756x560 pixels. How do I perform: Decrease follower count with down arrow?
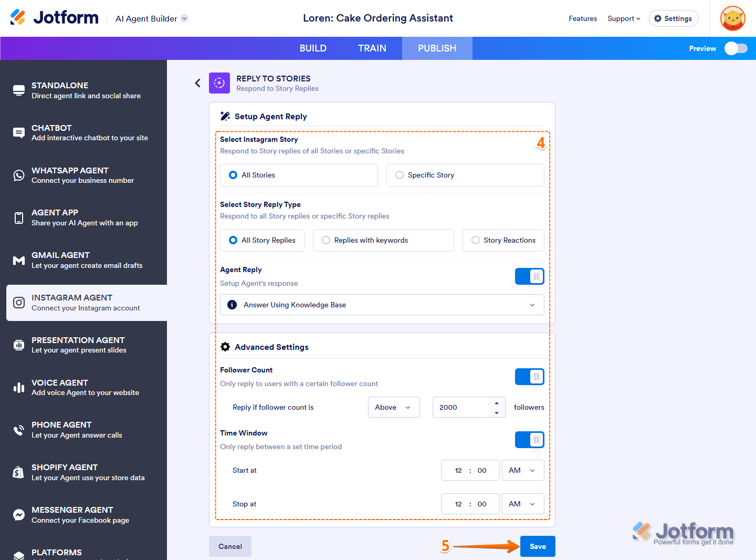pos(497,412)
